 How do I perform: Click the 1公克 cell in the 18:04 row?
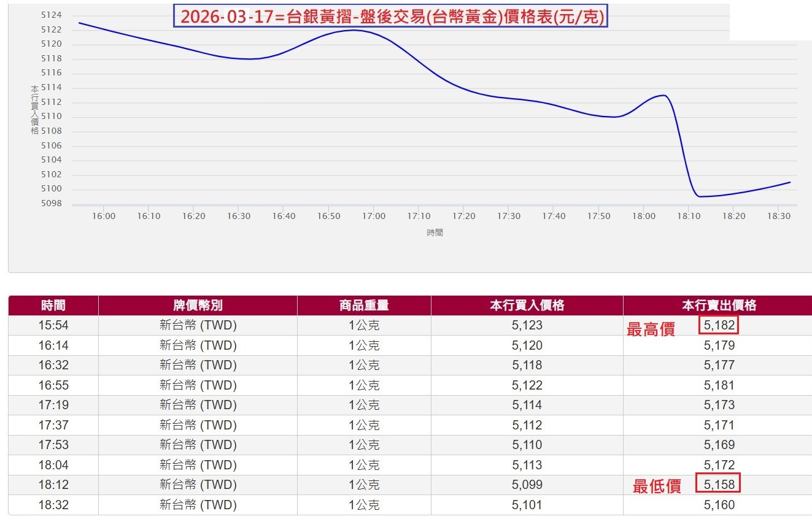click(x=364, y=465)
